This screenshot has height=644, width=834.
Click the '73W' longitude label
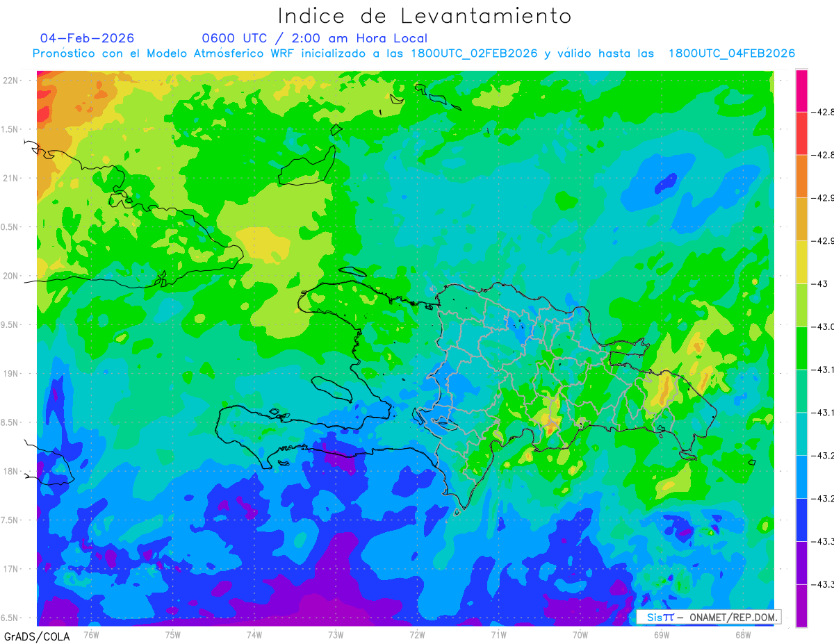point(336,634)
